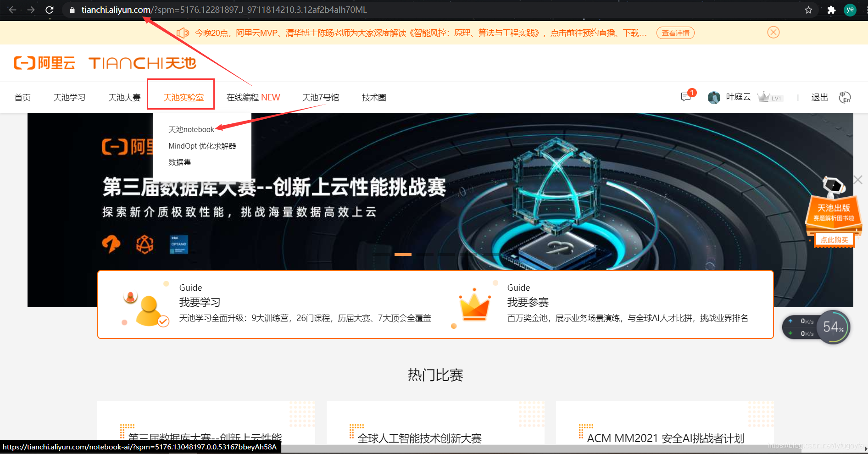
Task: Click the 54% network speed widget
Action: [817, 327]
